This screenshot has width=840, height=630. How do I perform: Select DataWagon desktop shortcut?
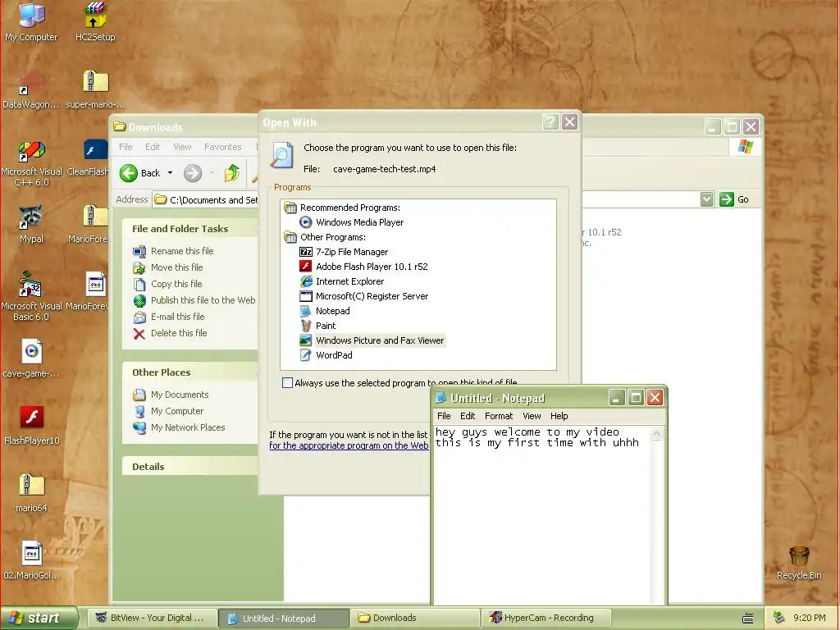point(31,89)
